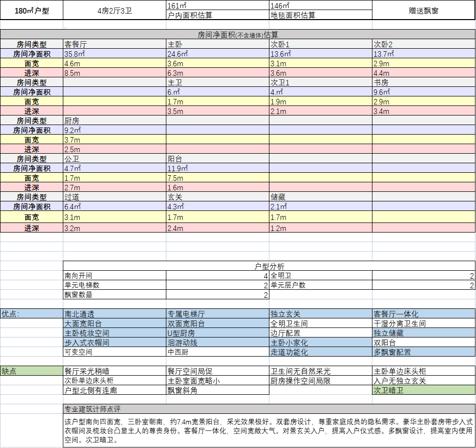
Task: Click the 3.7m kitchen width cell
Action: point(115,140)
